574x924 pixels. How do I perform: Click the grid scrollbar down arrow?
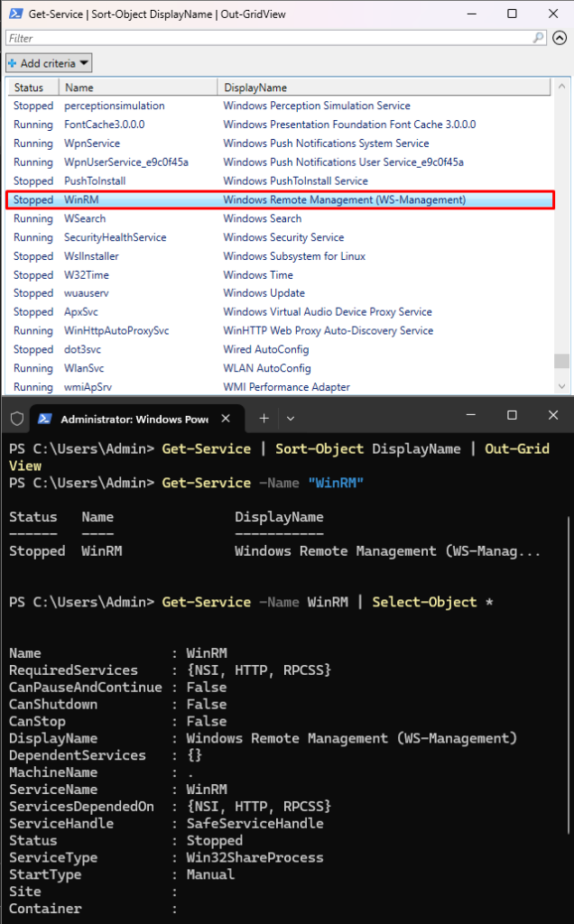[561, 386]
